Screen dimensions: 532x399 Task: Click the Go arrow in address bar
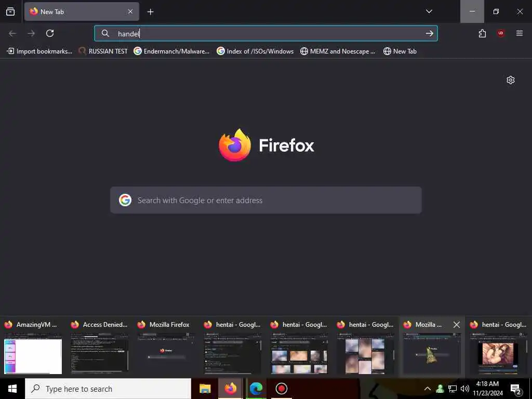click(429, 33)
